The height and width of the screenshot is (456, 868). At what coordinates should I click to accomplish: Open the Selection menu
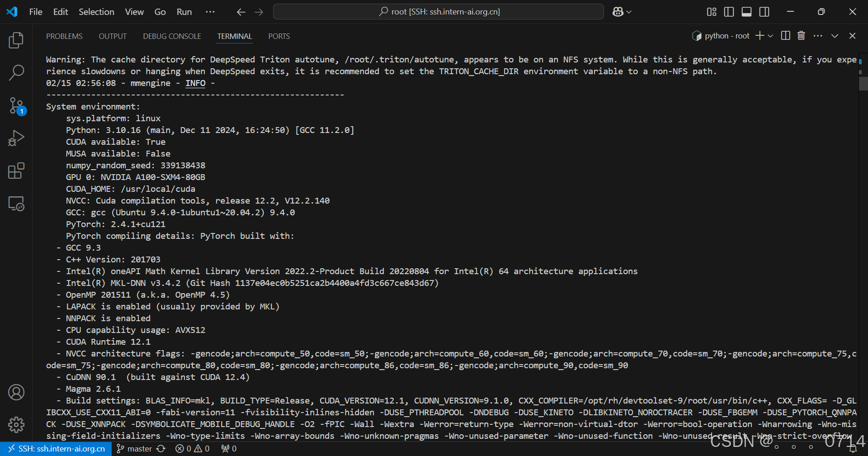(x=96, y=12)
